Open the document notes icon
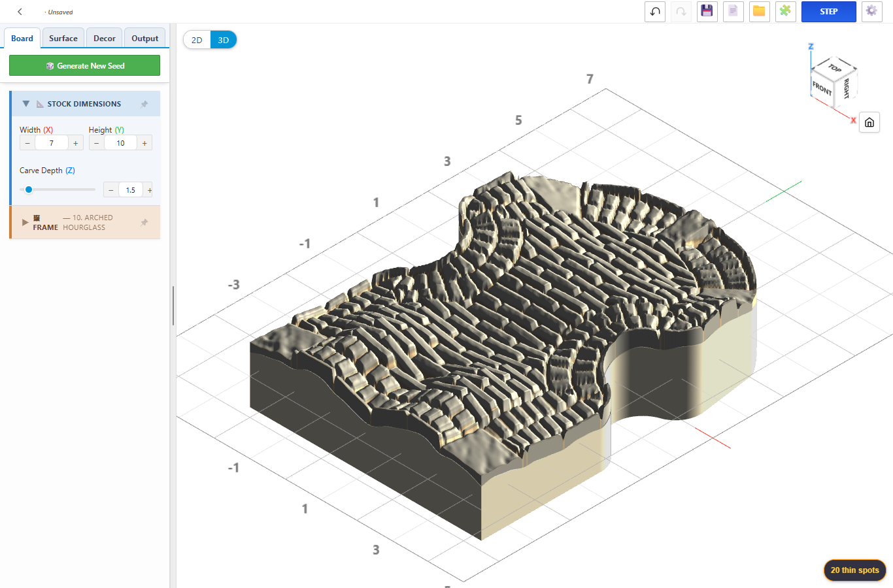893x588 pixels. tap(733, 12)
